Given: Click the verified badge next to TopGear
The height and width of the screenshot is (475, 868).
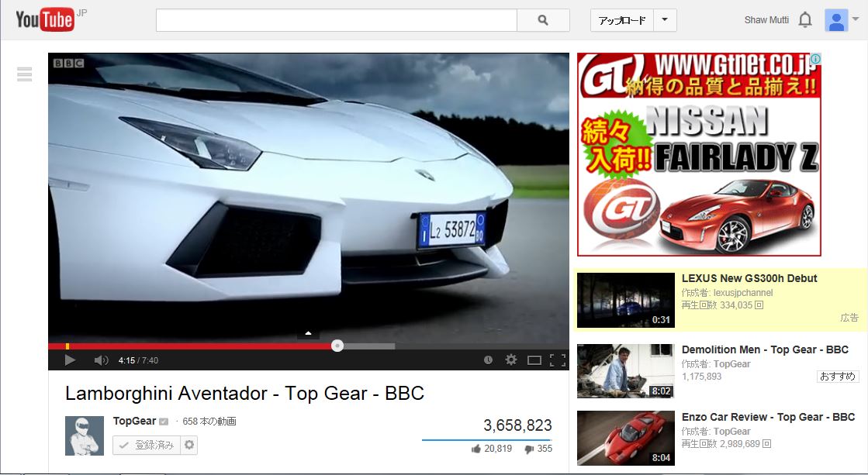Looking at the screenshot, I should pyautogui.click(x=164, y=422).
